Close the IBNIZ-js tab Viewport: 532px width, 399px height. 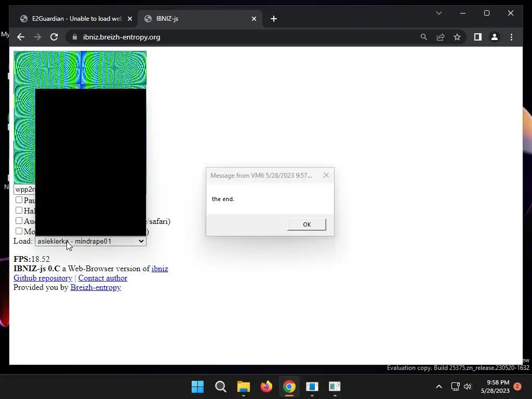[254, 19]
